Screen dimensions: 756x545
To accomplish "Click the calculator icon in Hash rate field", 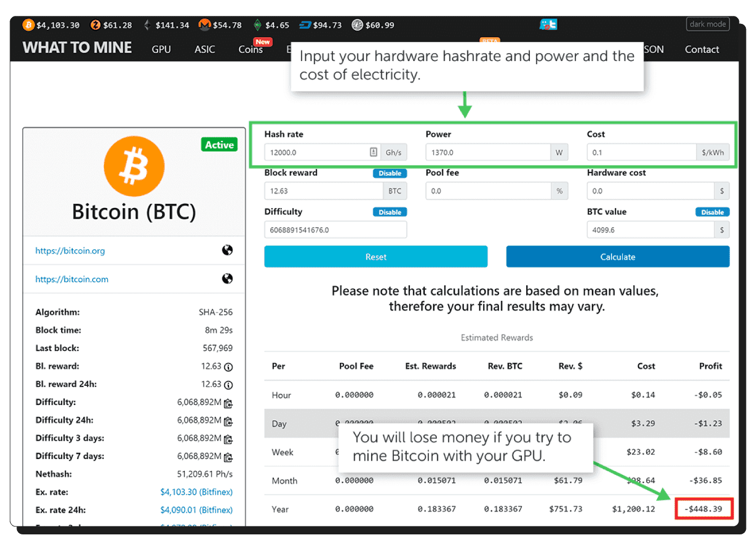I will tap(374, 152).
